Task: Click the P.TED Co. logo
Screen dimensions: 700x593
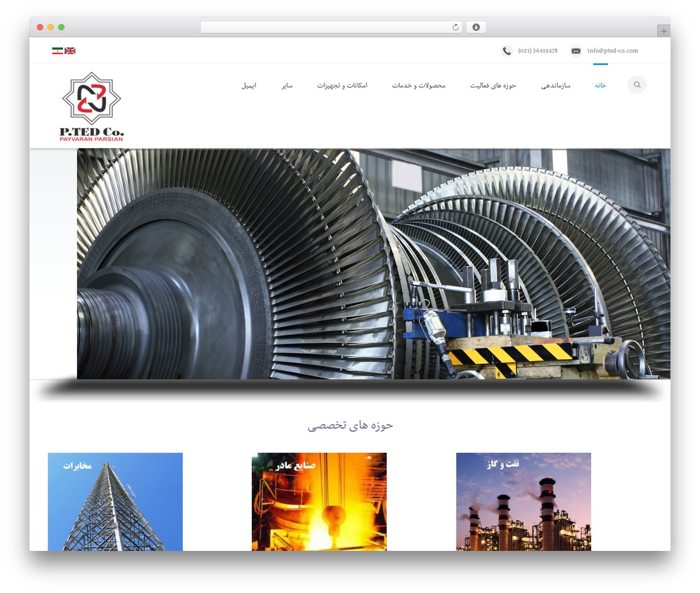Action: pyautogui.click(x=92, y=107)
